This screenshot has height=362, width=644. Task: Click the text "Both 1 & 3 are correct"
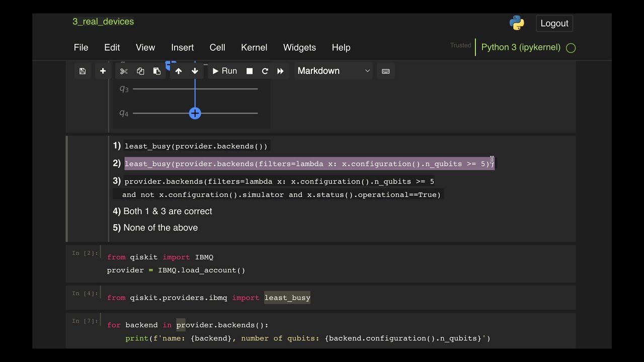(x=168, y=211)
